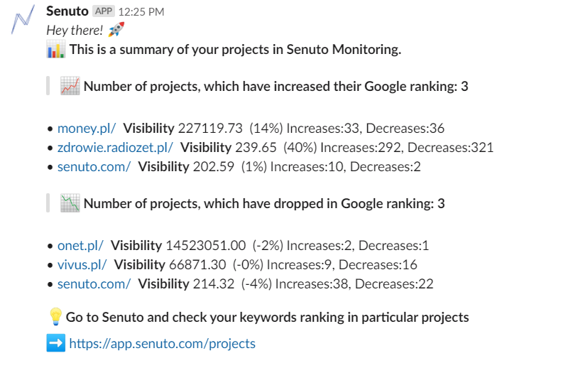Click the bar chart emoji icon

(x=56, y=49)
